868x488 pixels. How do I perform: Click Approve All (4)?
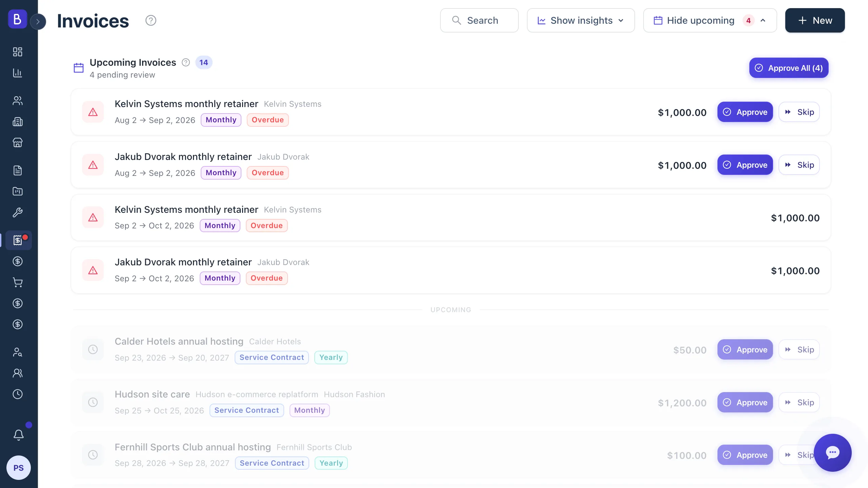[x=789, y=68]
